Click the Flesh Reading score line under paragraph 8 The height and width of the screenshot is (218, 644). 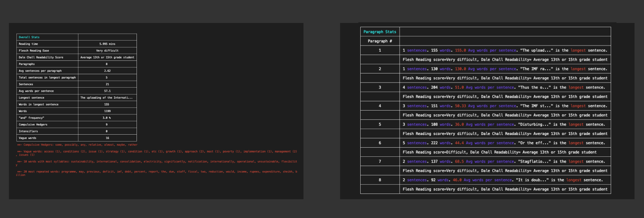[505, 189]
